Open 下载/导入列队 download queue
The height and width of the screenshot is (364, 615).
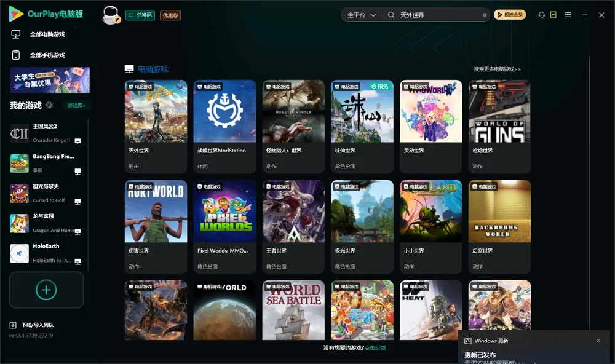tap(31, 325)
